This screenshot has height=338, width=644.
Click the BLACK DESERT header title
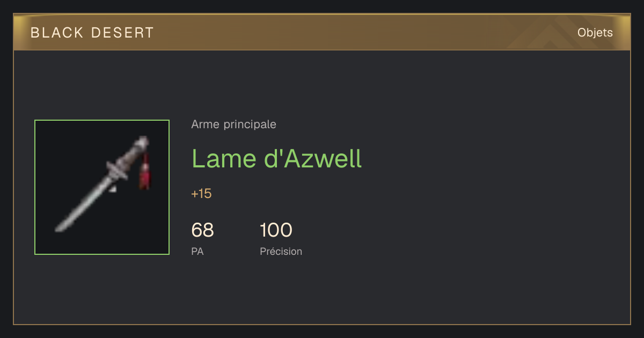[x=92, y=33]
